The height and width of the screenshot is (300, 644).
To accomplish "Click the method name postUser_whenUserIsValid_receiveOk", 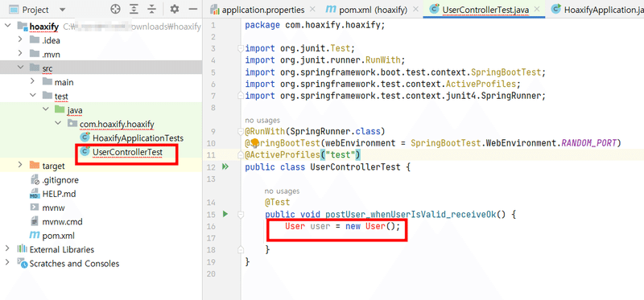I will 411,214.
